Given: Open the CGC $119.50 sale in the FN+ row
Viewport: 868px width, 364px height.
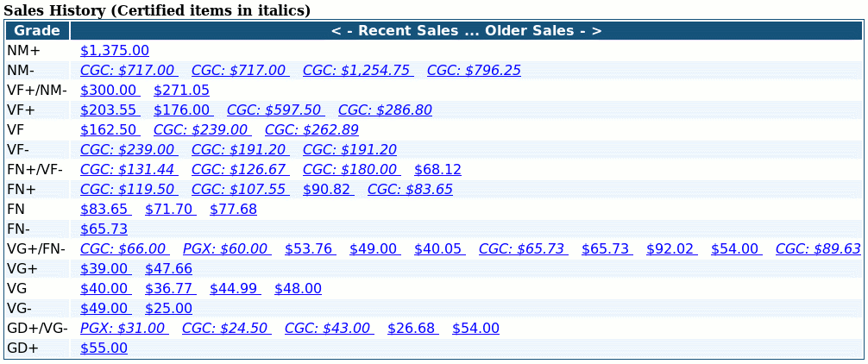Looking at the screenshot, I should click(x=129, y=190).
